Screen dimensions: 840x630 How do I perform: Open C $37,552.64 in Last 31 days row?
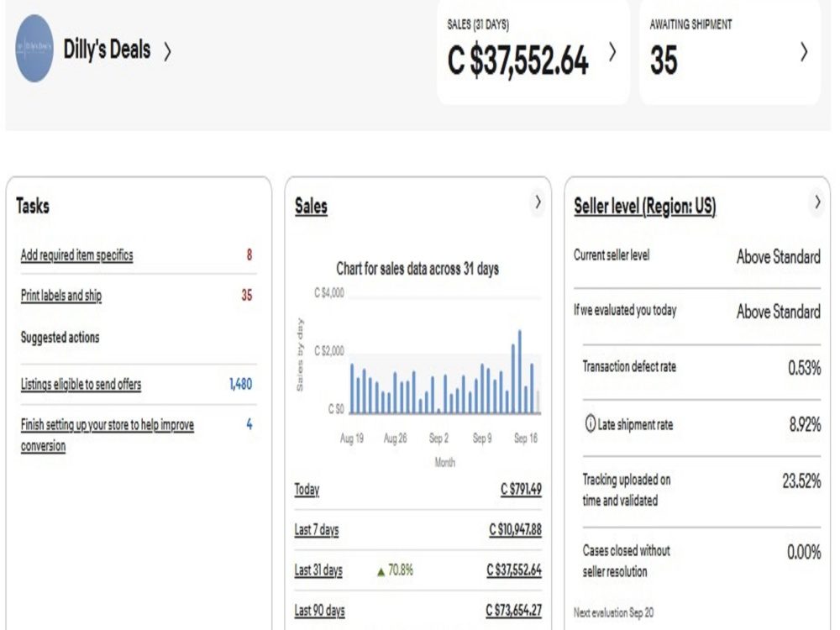click(x=514, y=570)
